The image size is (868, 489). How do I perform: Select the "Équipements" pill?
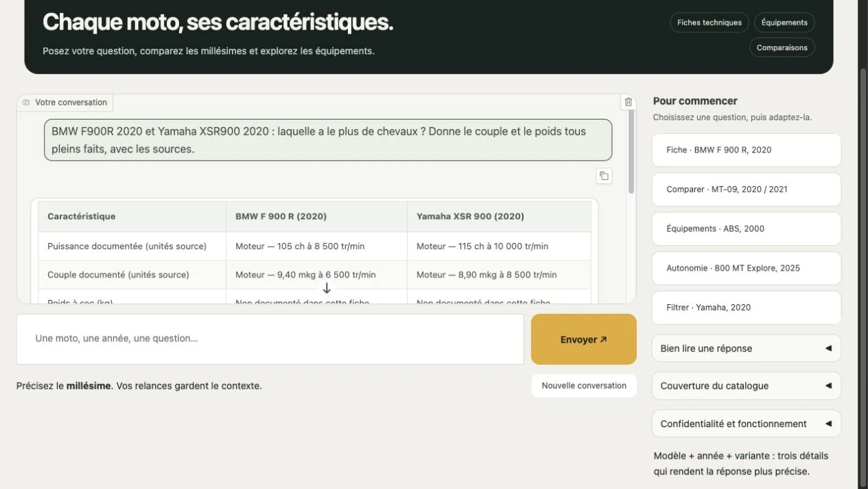coord(784,23)
